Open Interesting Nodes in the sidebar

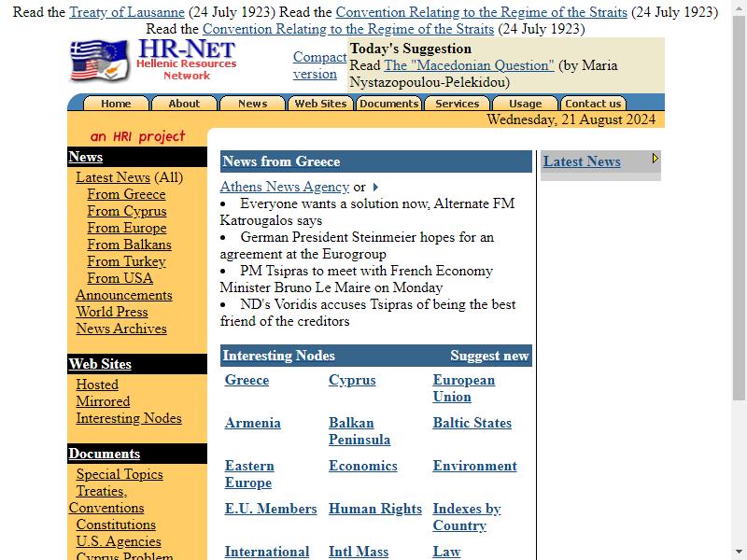pos(129,418)
